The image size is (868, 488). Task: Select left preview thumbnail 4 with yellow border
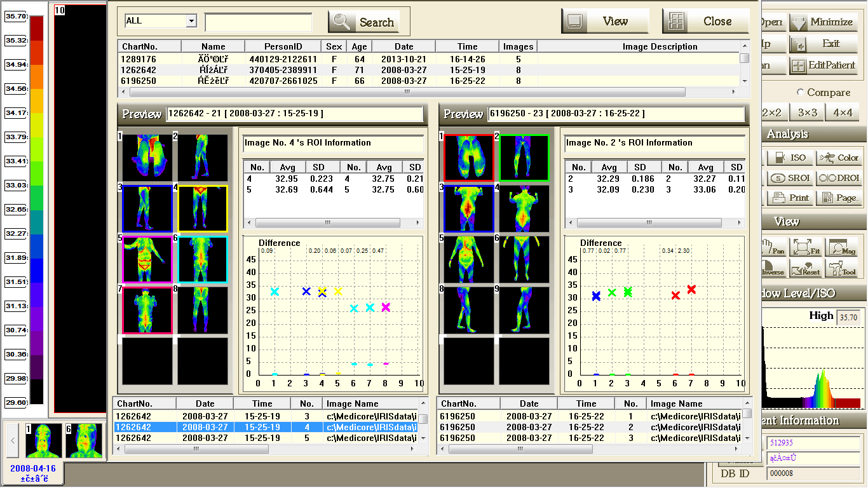pyautogui.click(x=203, y=208)
